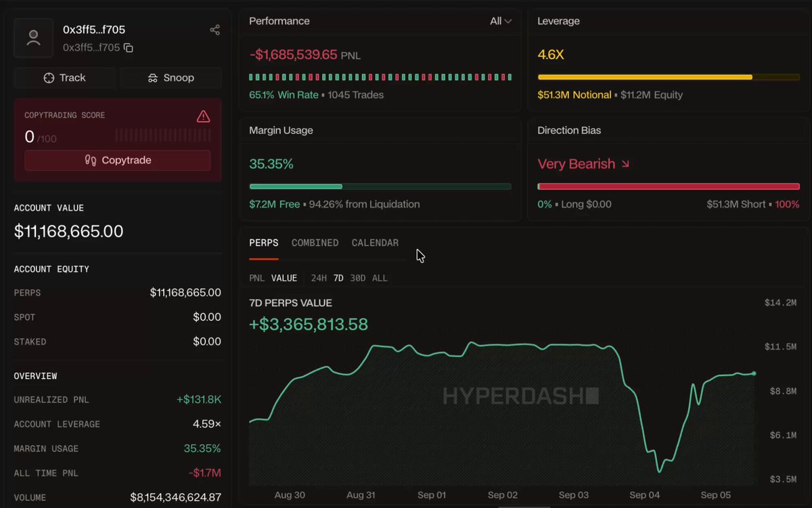
Task: Click the $8,154,346,624.87 volume value
Action: tap(176, 497)
